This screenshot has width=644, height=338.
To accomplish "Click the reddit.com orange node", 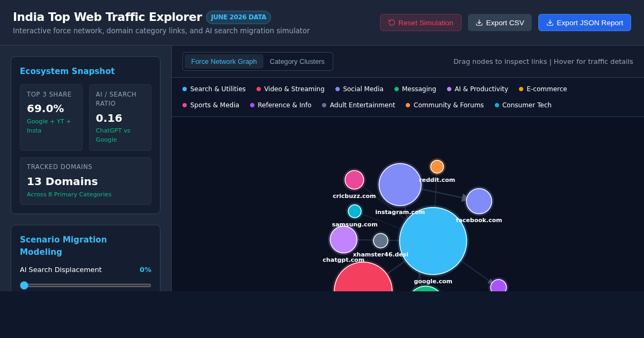I will coord(437,167).
